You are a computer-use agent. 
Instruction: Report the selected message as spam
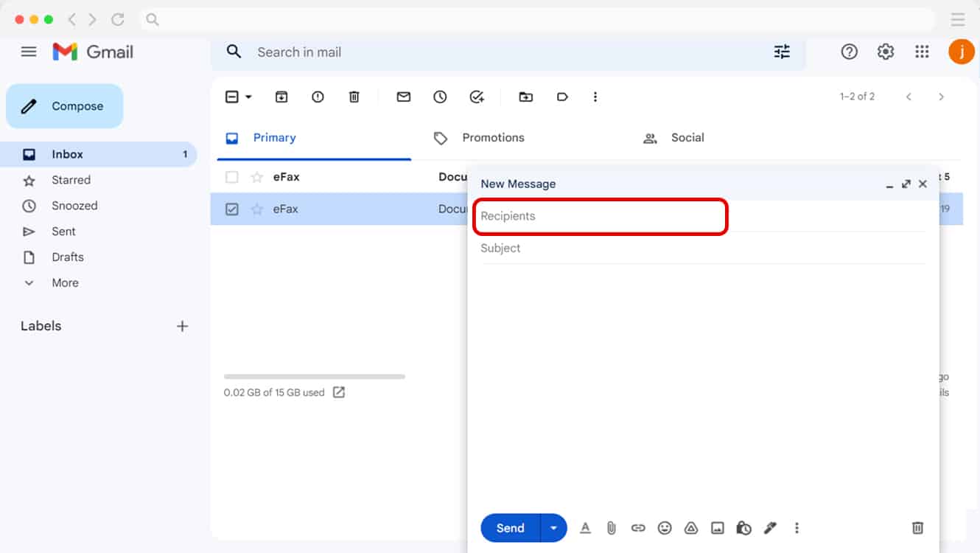[318, 97]
